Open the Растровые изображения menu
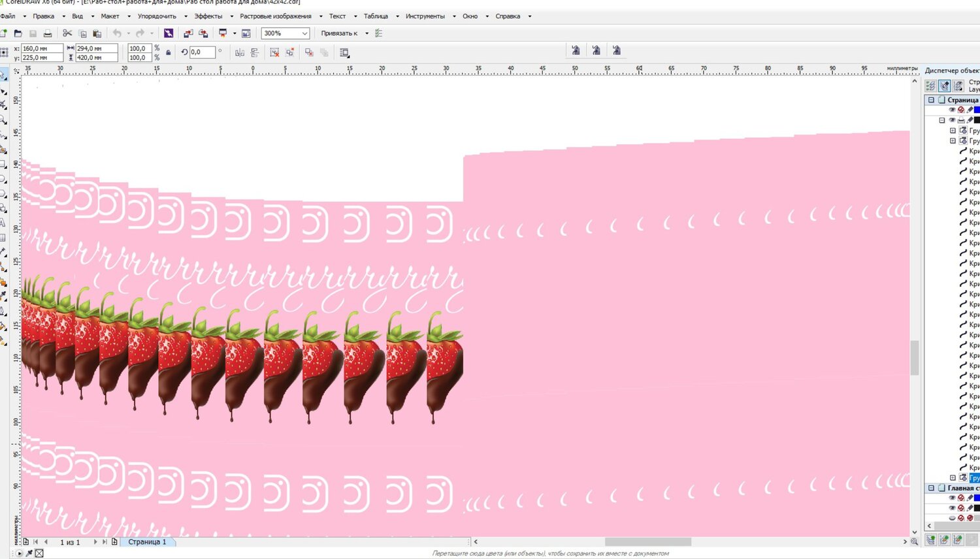 (276, 16)
